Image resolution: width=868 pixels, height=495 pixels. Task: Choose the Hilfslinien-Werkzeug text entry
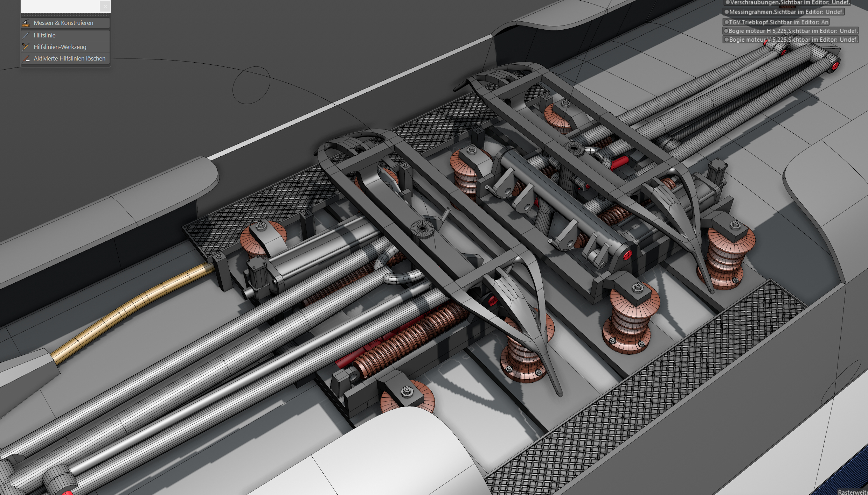tap(60, 47)
